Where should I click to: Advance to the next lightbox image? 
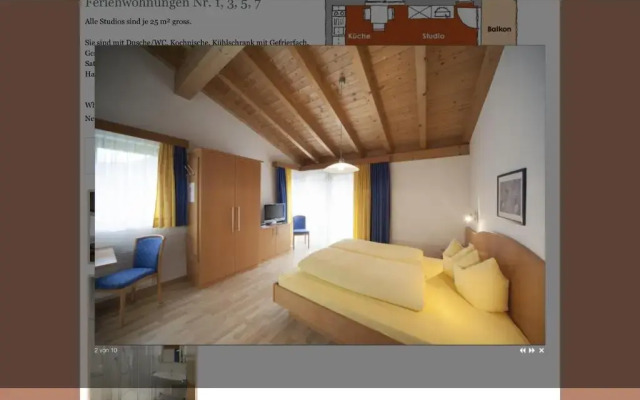pyautogui.click(x=531, y=350)
